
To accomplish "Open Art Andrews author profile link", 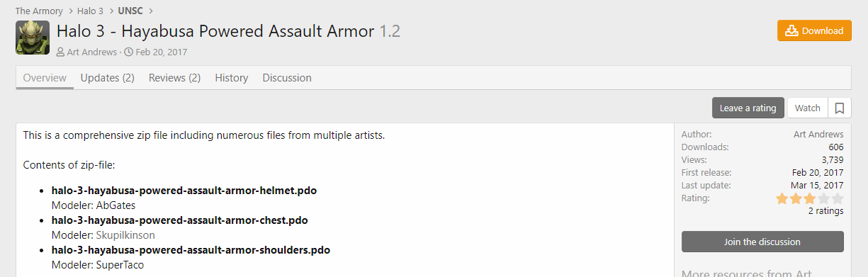I will tap(91, 52).
